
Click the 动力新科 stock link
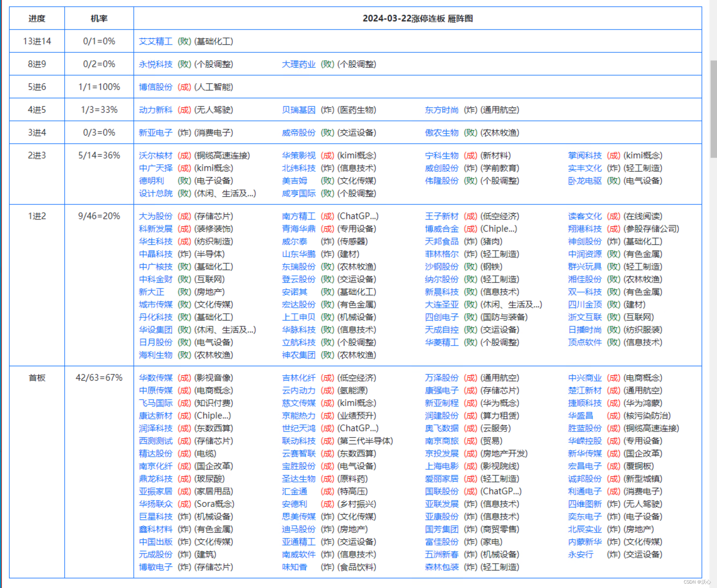click(x=156, y=110)
